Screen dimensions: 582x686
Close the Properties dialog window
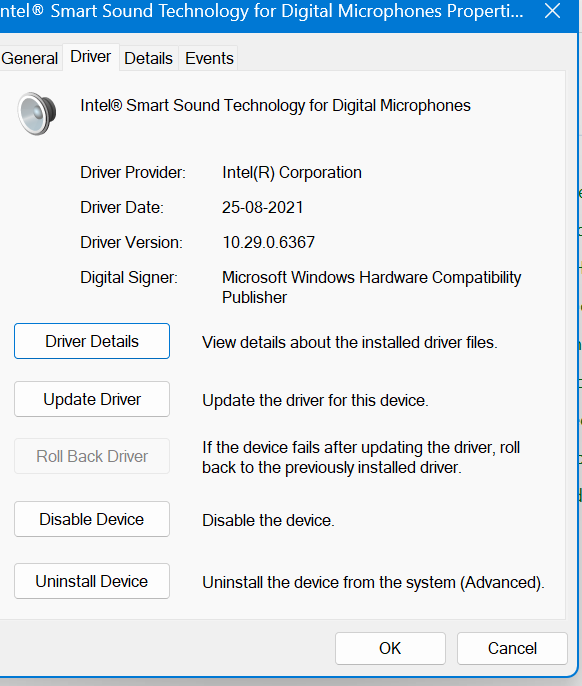[552, 10]
